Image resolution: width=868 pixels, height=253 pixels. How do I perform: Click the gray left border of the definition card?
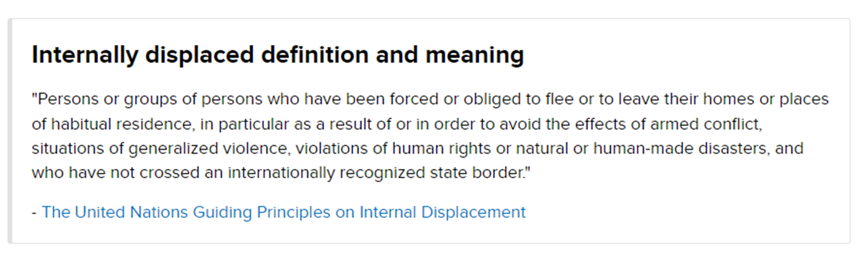coord(9,131)
